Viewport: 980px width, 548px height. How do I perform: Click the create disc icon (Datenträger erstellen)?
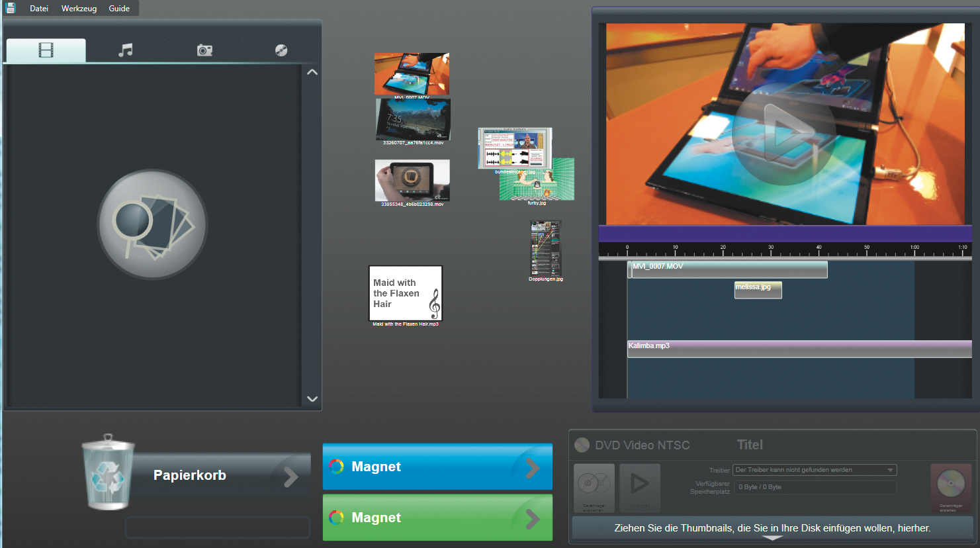[x=950, y=487]
